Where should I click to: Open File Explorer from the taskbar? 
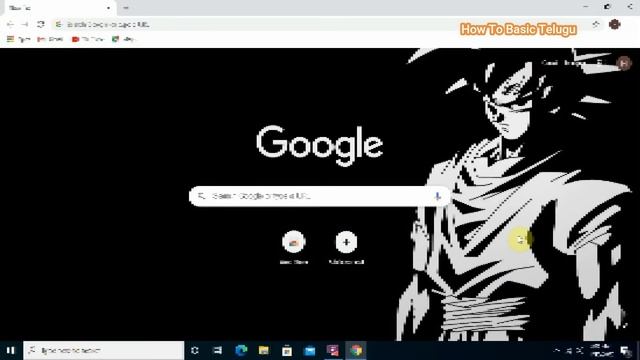pos(264,350)
